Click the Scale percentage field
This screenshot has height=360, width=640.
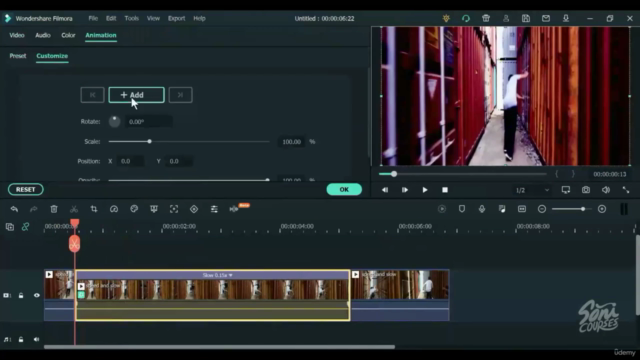coord(291,142)
